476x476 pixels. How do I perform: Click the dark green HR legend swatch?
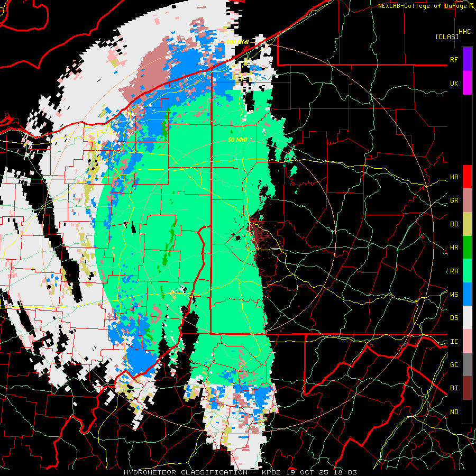point(467,248)
